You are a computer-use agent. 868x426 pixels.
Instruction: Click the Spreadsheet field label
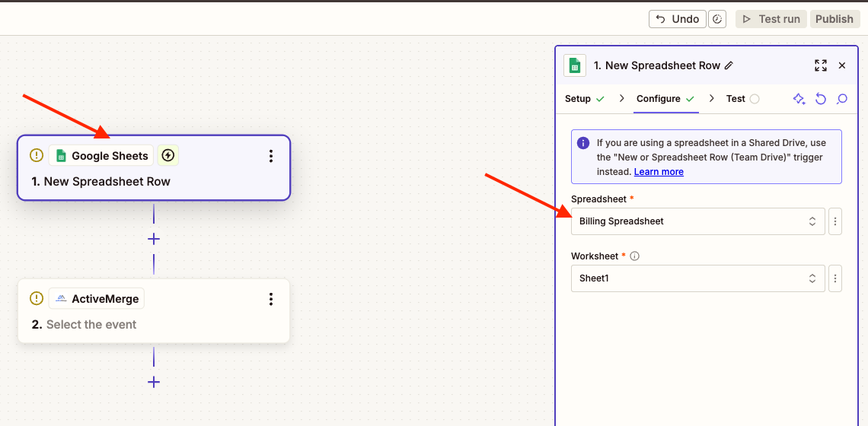coord(598,198)
